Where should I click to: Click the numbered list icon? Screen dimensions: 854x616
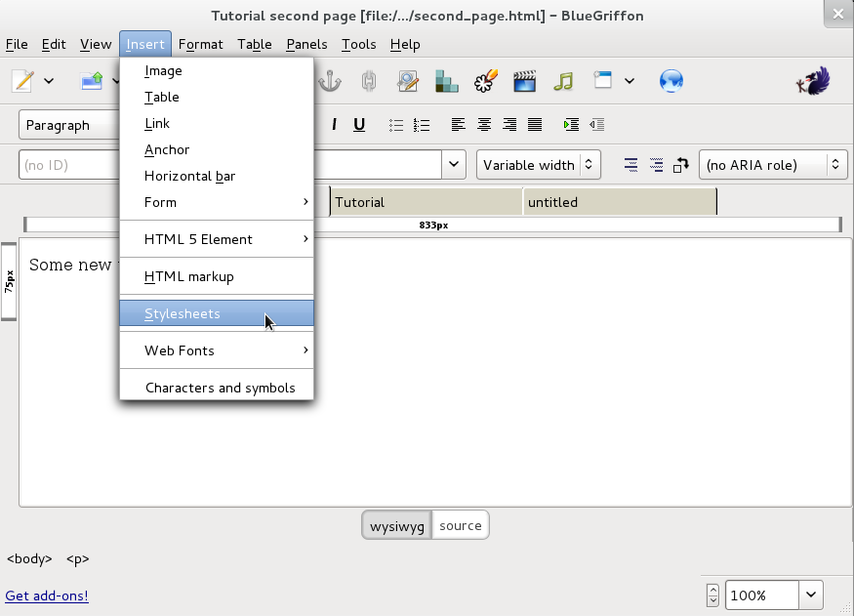[422, 125]
